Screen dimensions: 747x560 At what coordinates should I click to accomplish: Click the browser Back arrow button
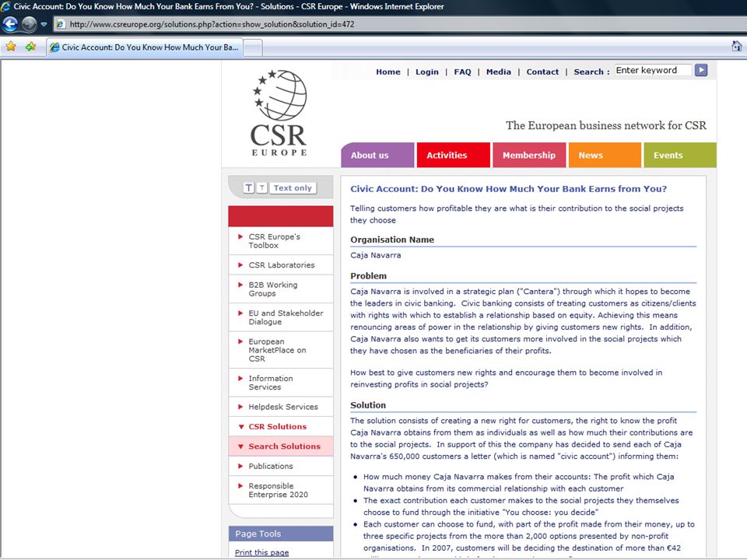point(10,24)
